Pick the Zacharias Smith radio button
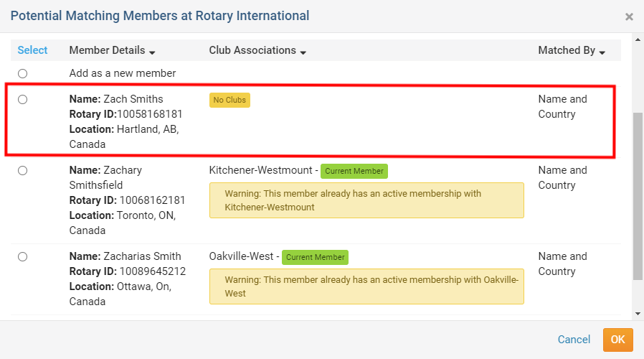The height and width of the screenshot is (359, 644). (23, 256)
